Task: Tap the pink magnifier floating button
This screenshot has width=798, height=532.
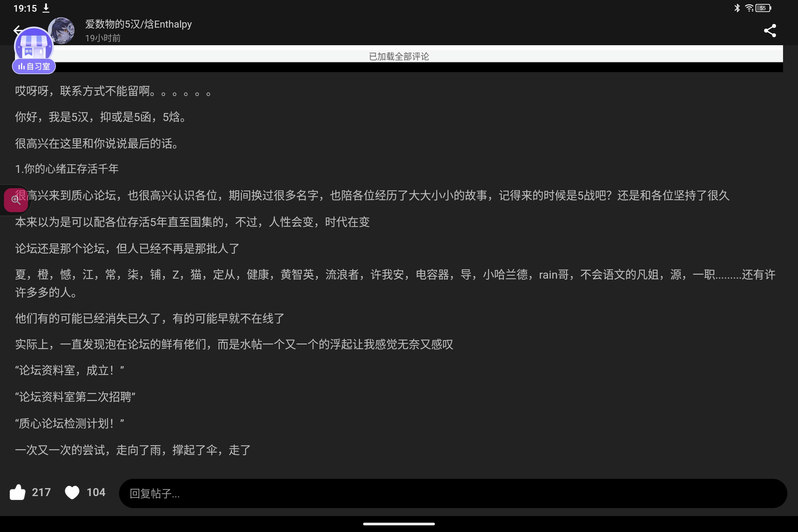Action: [16, 200]
